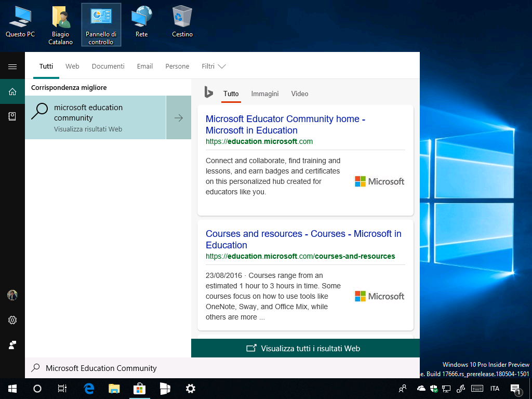Click the search box with Microsoft Education Community
The image size is (532, 399).
tap(222, 368)
